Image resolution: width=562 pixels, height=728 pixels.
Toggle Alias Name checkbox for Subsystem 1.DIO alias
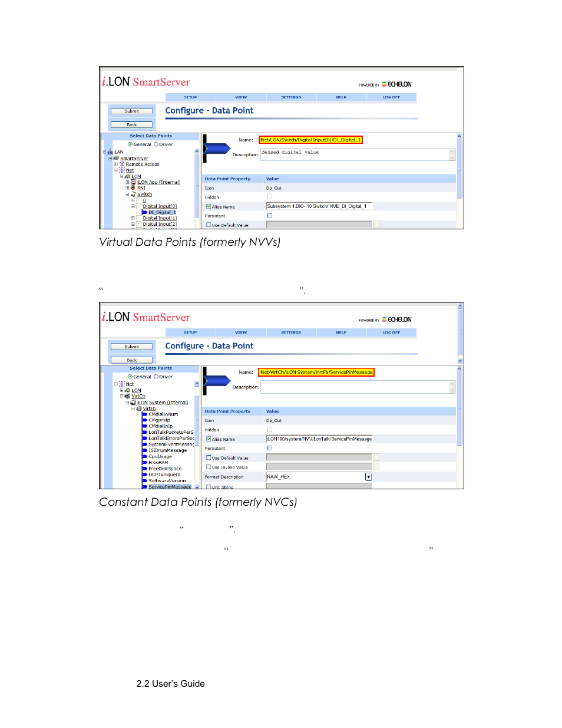tap(209, 206)
